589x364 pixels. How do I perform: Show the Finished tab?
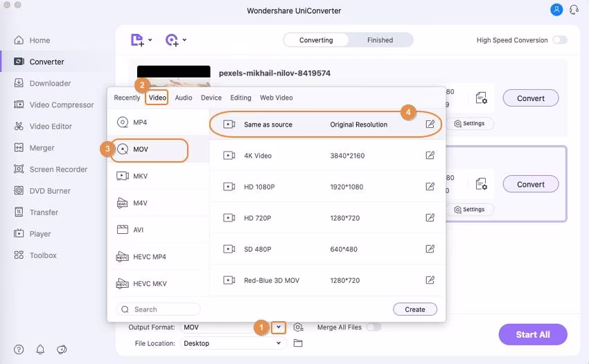(x=380, y=40)
